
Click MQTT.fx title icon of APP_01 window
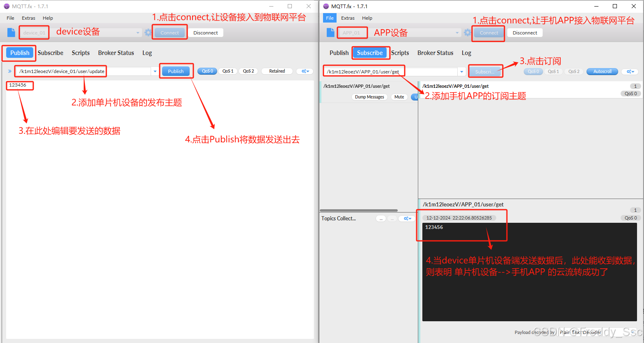[x=326, y=6]
